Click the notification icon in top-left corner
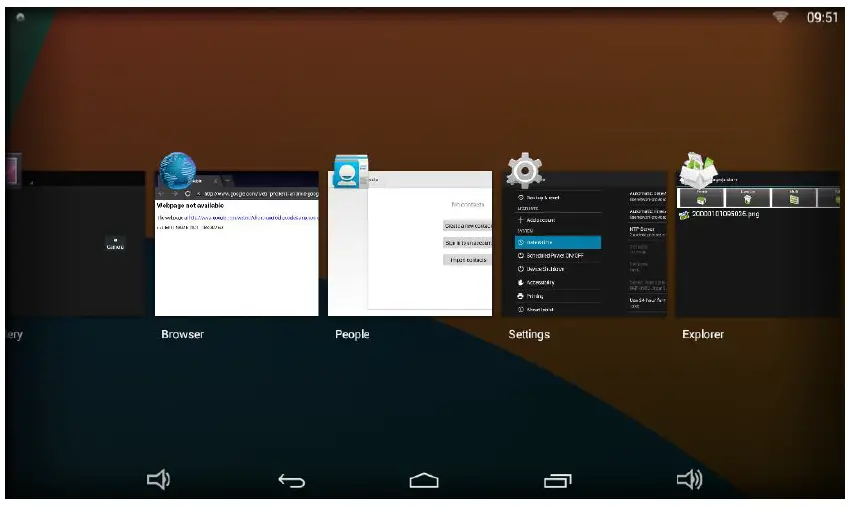 click(20, 17)
